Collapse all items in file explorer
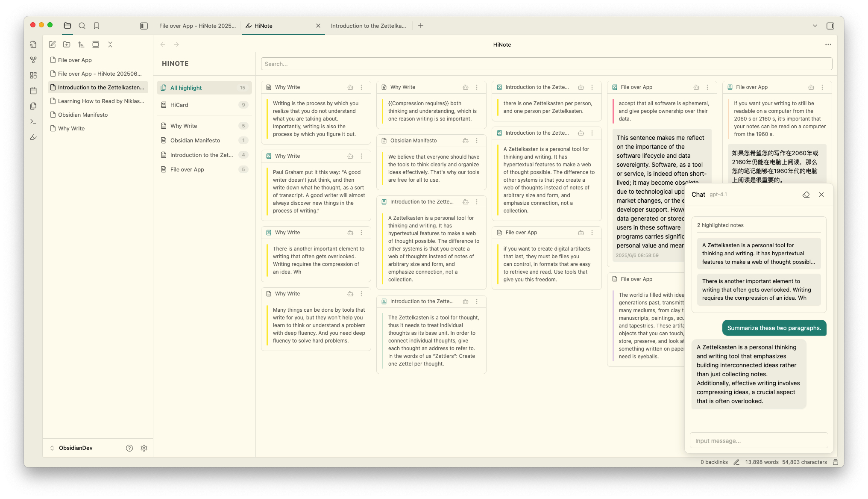The width and height of the screenshot is (868, 499). click(110, 44)
